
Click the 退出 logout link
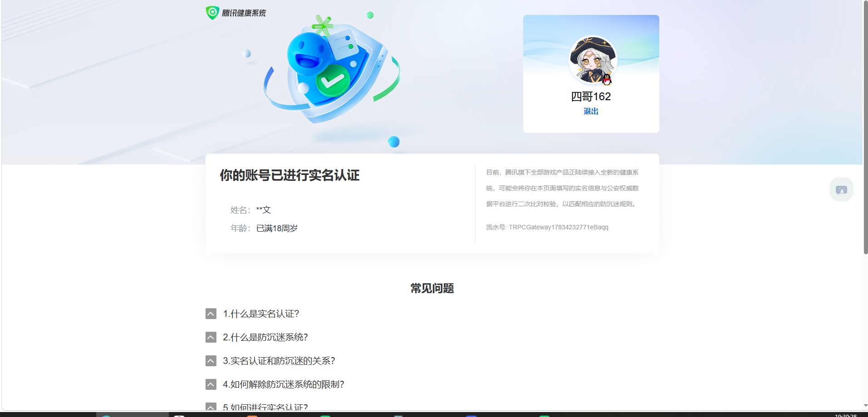tap(591, 111)
